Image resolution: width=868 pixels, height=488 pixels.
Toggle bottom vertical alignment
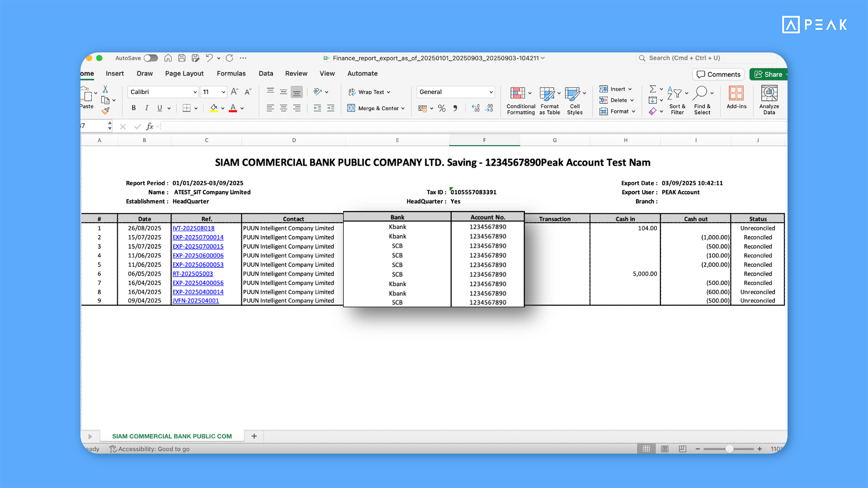pos(297,92)
